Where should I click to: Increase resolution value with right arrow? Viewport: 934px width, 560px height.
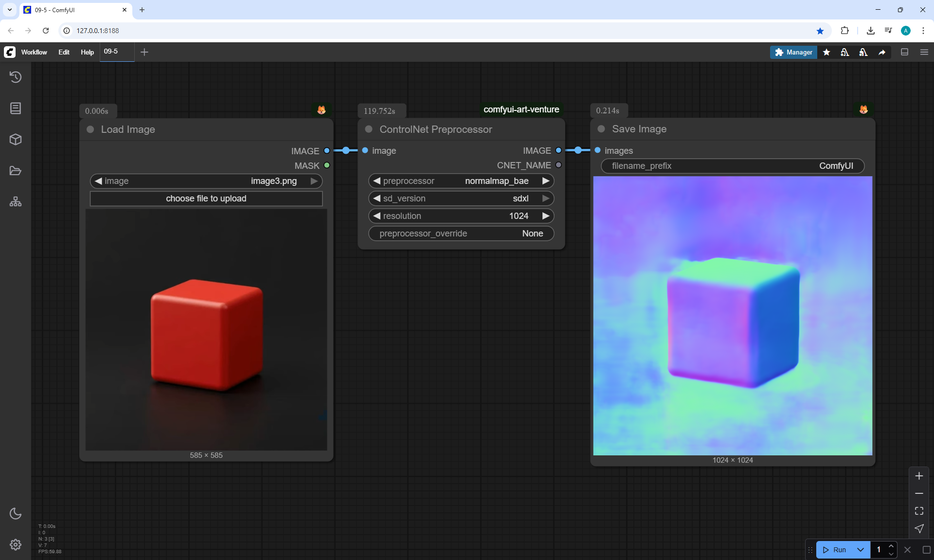tap(546, 216)
